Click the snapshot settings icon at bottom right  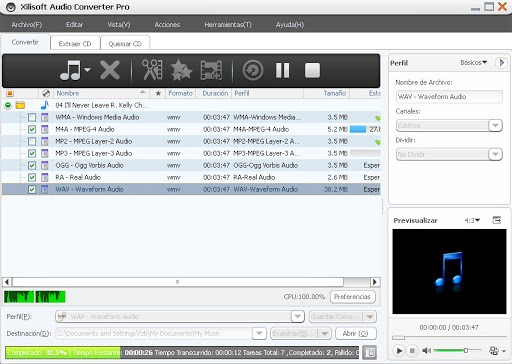(494, 351)
